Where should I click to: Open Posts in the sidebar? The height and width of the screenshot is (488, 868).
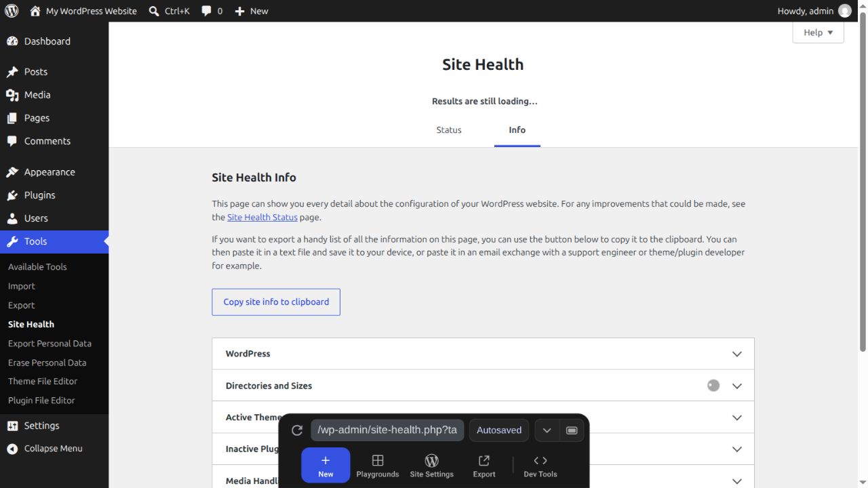click(54, 72)
